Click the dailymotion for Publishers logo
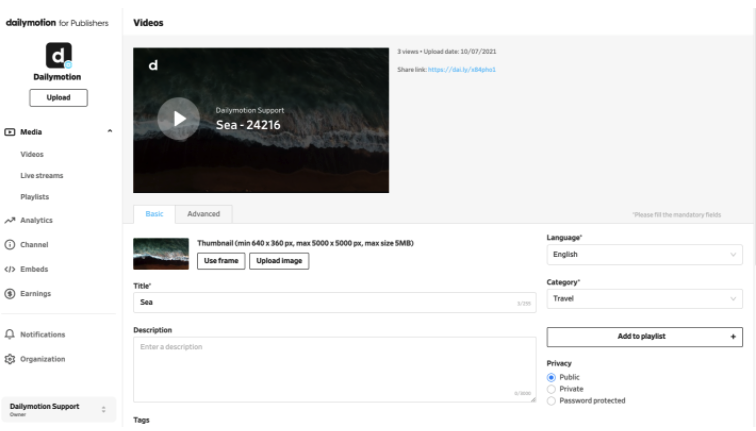The height and width of the screenshot is (431, 756). coord(57,23)
